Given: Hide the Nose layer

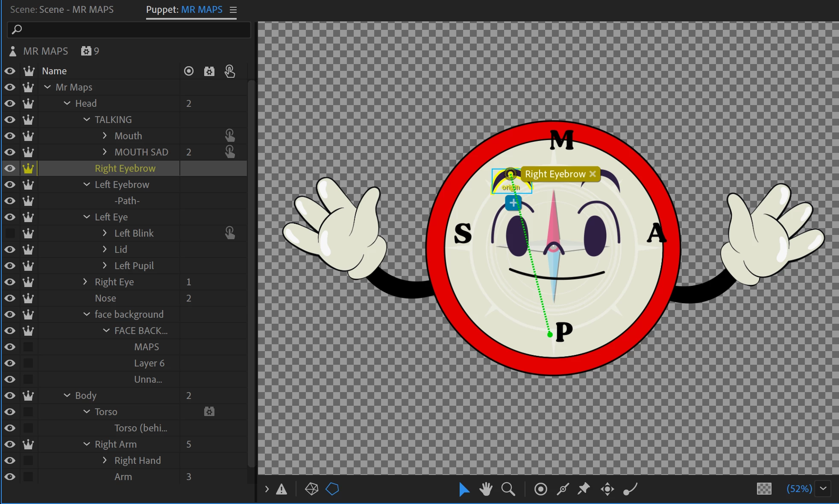Looking at the screenshot, I should click(10, 298).
